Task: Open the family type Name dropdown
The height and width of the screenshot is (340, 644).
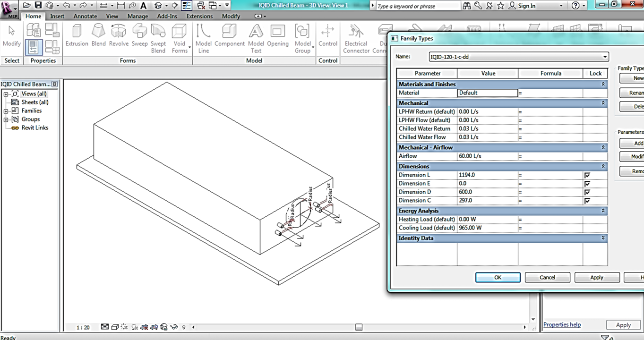Action: pos(605,57)
